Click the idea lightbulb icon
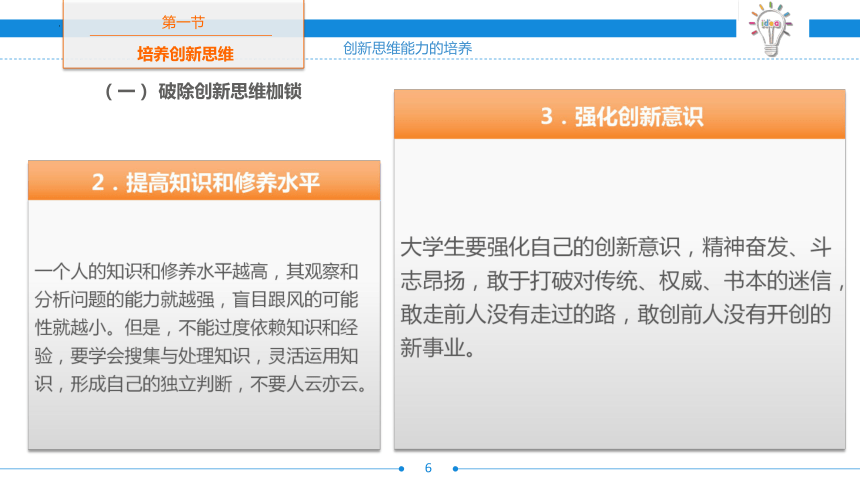Image resolution: width=860 pixels, height=484 pixels. tap(771, 29)
